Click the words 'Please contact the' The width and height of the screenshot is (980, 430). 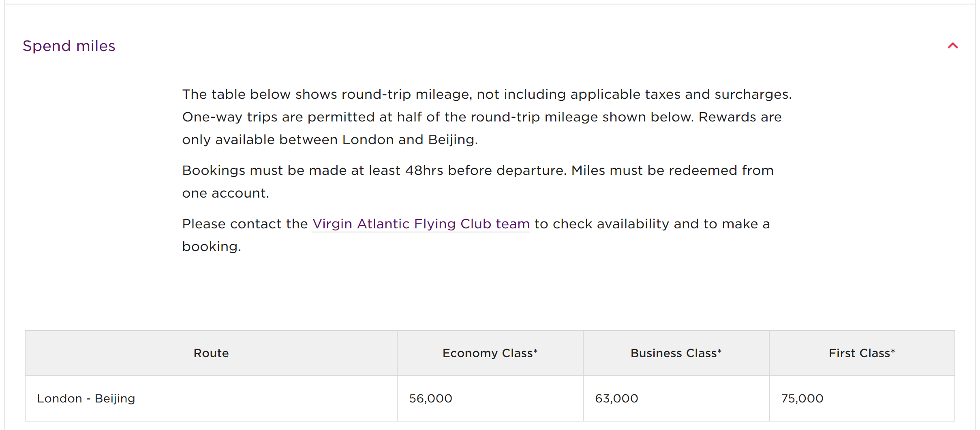point(245,224)
